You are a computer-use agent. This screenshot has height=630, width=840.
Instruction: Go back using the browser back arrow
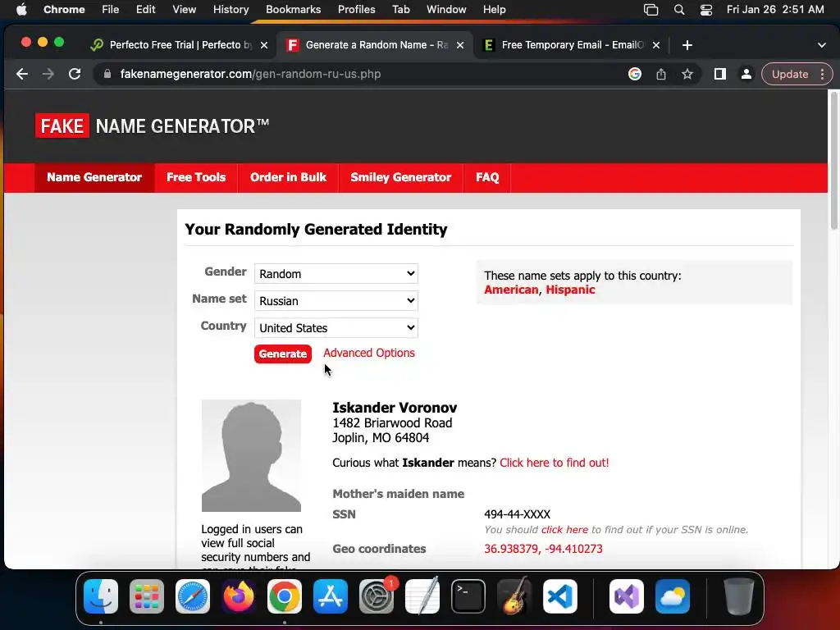tap(22, 74)
